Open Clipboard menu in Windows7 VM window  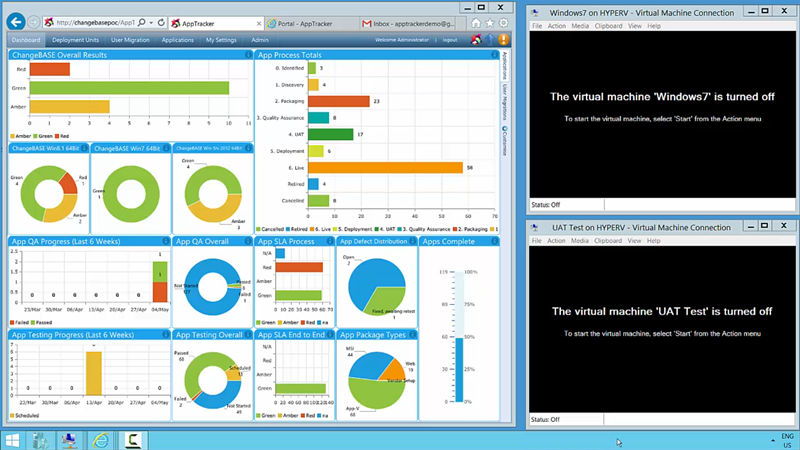pos(608,26)
